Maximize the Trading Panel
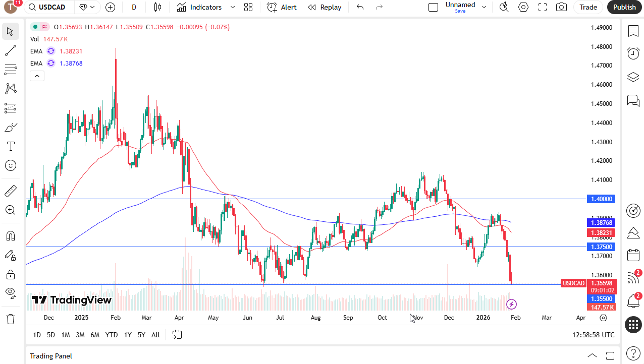Image resolution: width=644 pixels, height=364 pixels. pyautogui.click(x=610, y=355)
